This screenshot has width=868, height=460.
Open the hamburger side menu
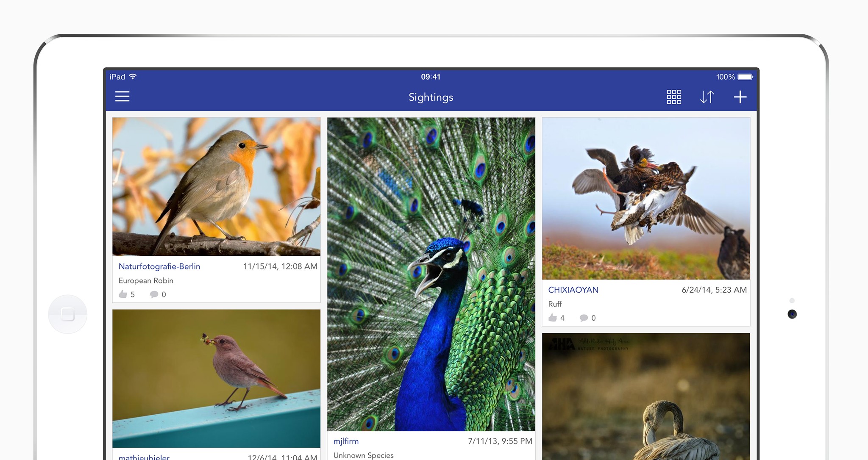(x=122, y=97)
